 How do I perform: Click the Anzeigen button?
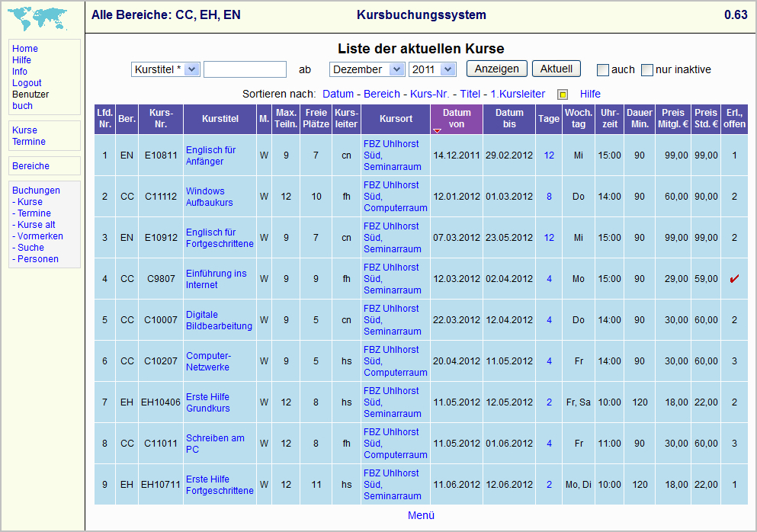point(497,69)
